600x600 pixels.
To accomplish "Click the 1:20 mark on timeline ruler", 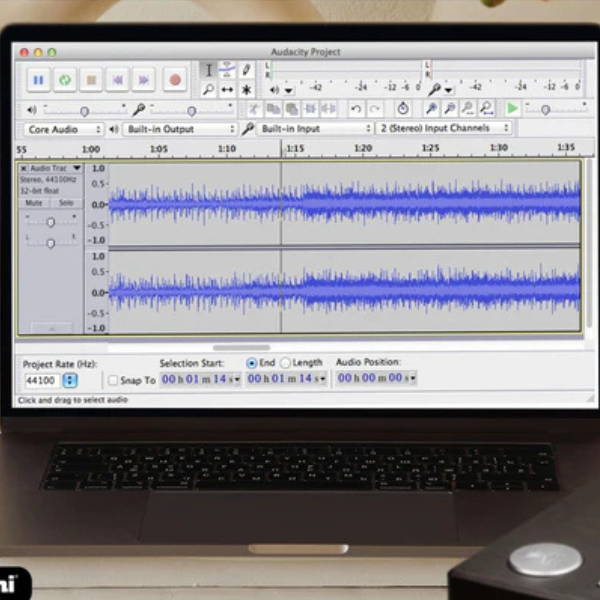I will click(363, 148).
